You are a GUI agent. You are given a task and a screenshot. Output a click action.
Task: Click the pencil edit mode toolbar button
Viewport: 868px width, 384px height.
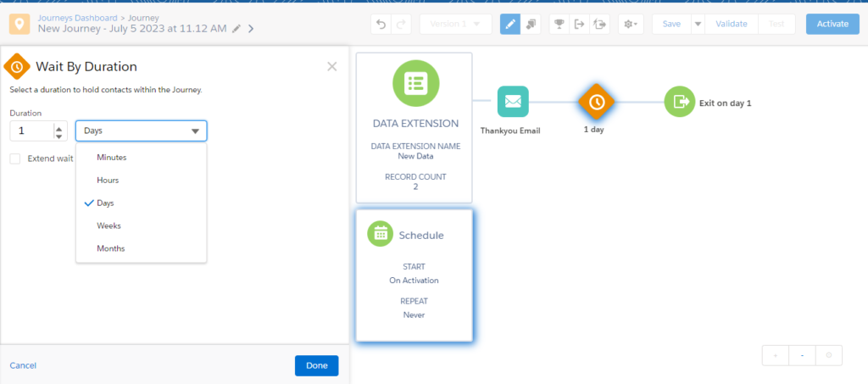[510, 24]
